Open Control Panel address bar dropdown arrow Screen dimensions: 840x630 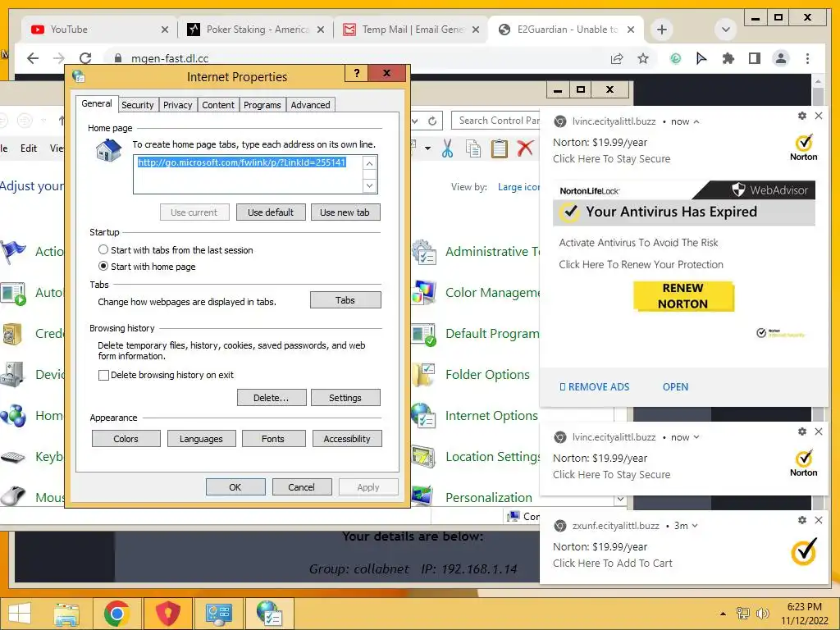click(415, 121)
